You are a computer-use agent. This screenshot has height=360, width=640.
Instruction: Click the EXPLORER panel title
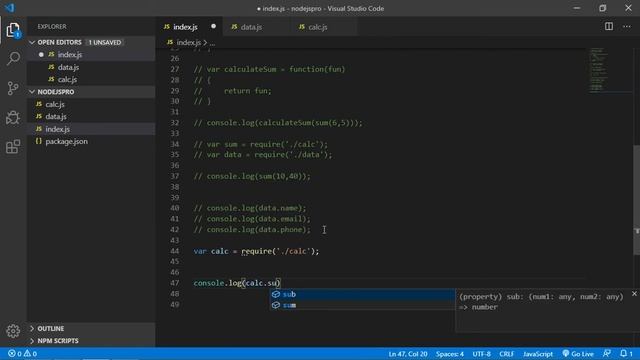pos(52,27)
